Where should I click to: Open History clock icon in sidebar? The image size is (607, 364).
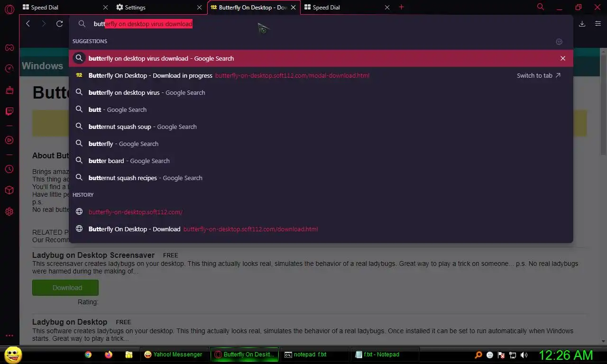(9, 169)
